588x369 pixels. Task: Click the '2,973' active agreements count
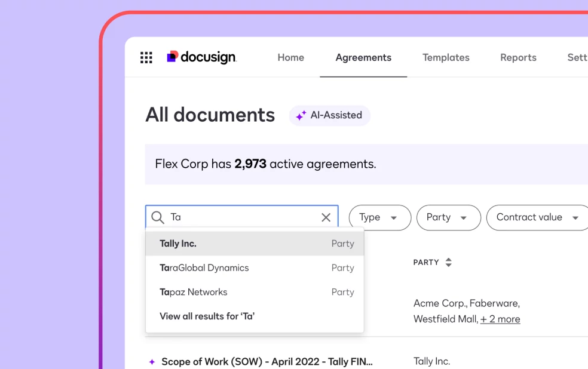point(250,164)
